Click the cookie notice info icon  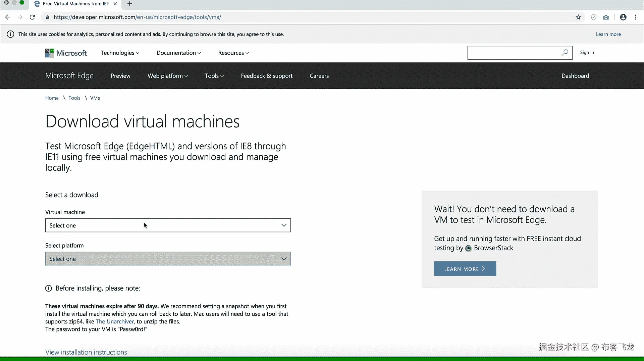10,34
